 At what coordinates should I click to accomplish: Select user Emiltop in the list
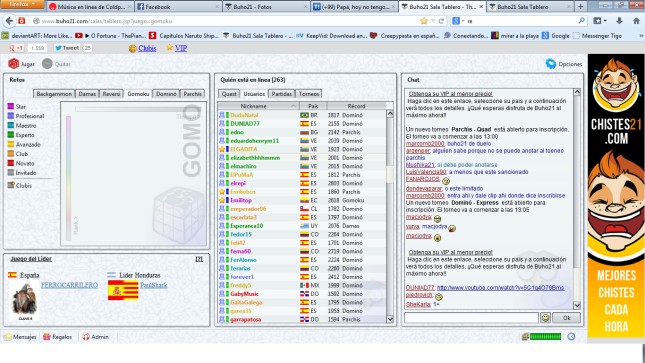point(241,200)
